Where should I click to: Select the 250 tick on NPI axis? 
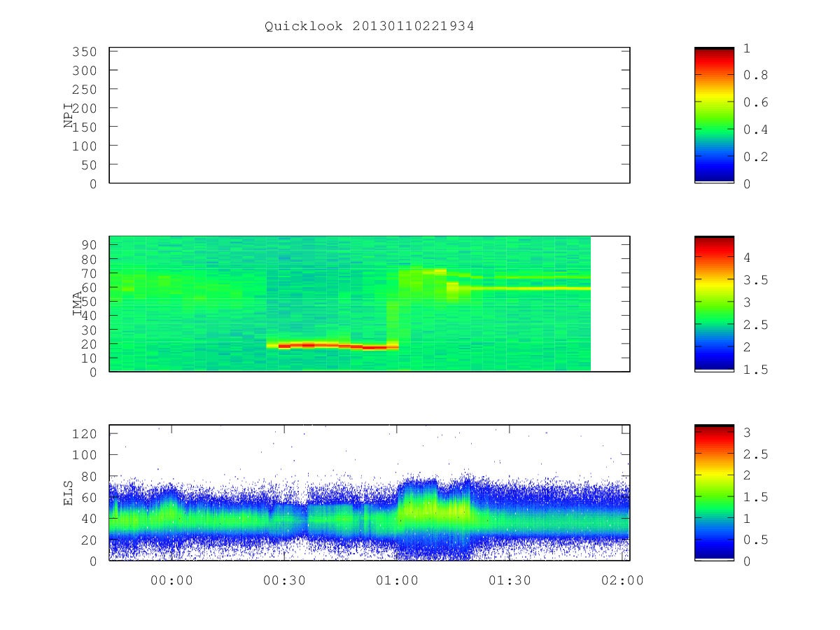pyautogui.click(x=84, y=90)
